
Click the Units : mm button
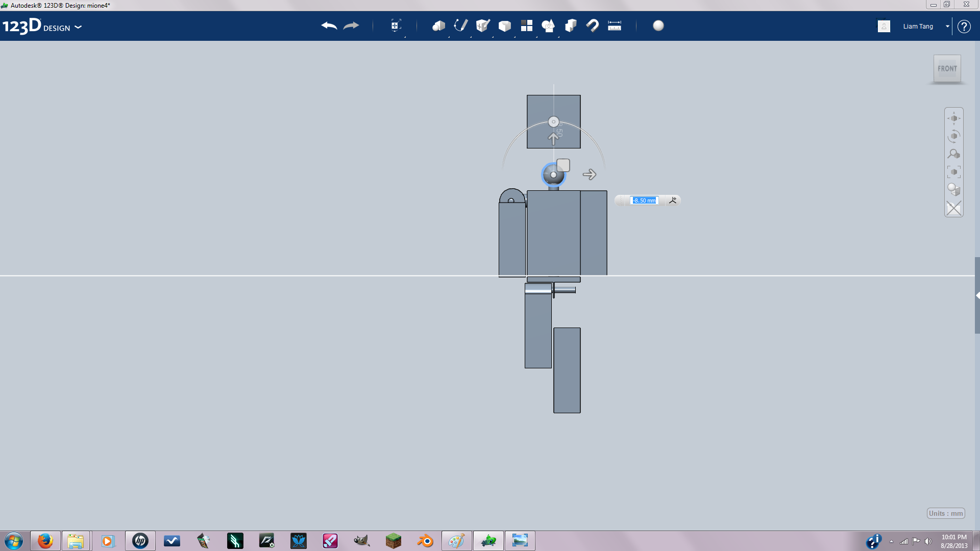pyautogui.click(x=946, y=513)
